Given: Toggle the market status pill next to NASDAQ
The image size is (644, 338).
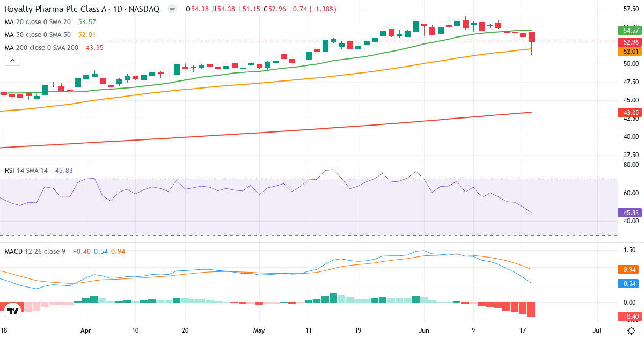Looking at the screenshot, I should [x=172, y=9].
